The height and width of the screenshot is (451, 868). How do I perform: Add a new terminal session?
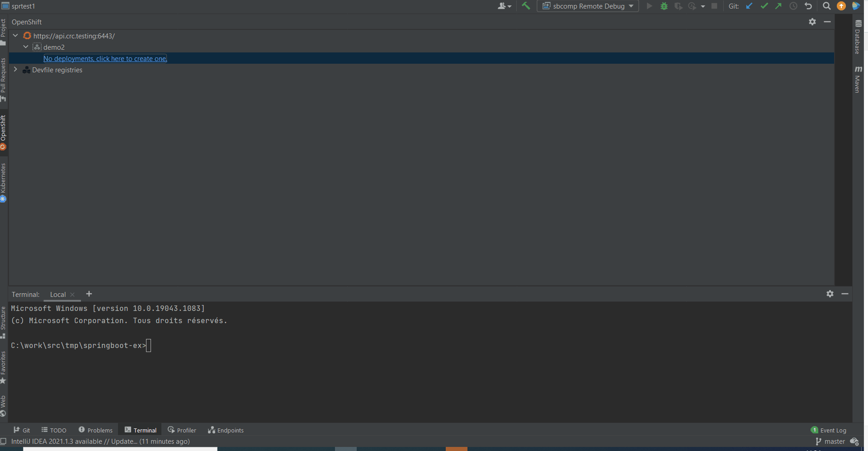pos(89,294)
